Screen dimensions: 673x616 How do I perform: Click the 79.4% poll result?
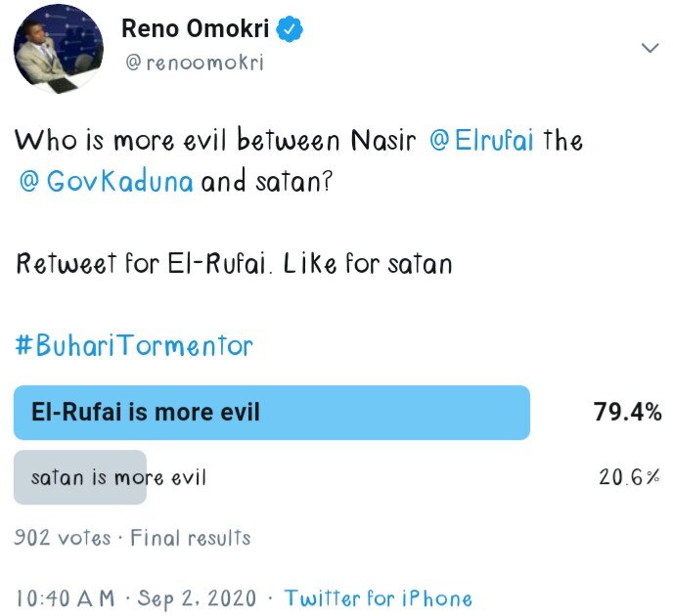pyautogui.click(x=627, y=413)
